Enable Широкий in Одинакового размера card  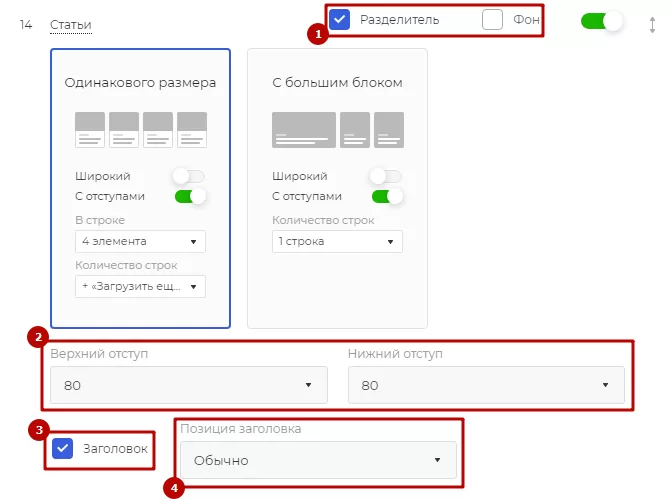coord(189,176)
